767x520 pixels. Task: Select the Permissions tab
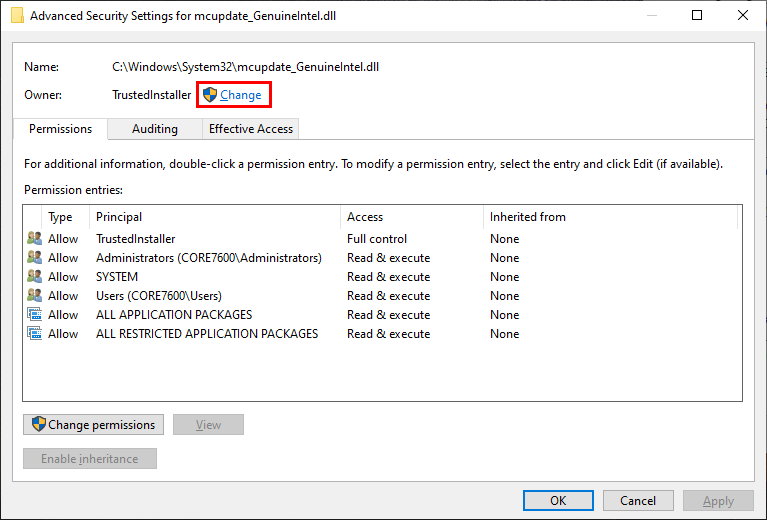(x=60, y=129)
